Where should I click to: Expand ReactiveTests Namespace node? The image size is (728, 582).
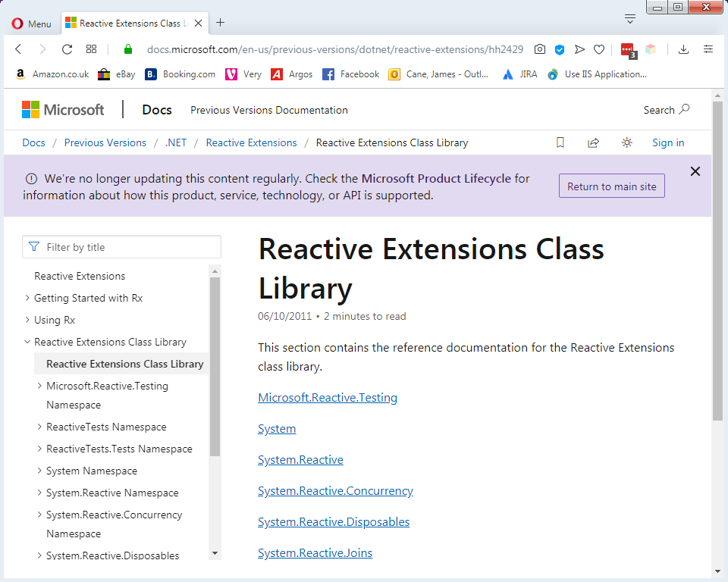pyautogui.click(x=39, y=427)
